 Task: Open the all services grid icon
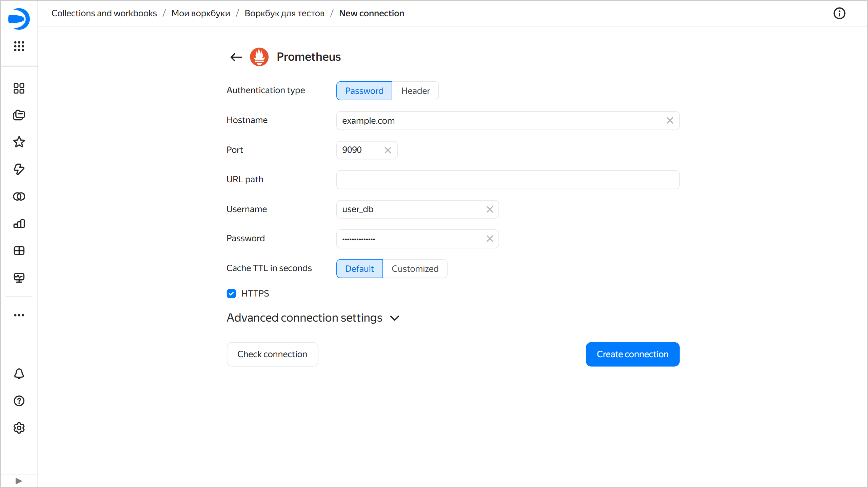[x=19, y=46]
